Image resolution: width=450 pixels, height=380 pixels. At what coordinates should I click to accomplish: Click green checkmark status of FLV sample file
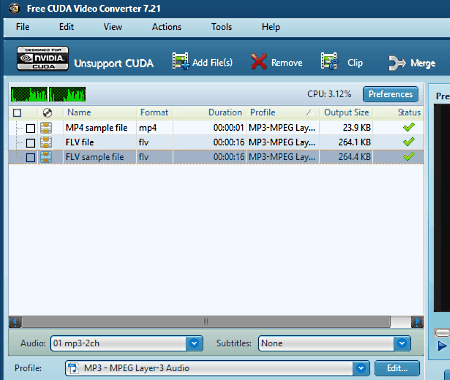pos(409,156)
